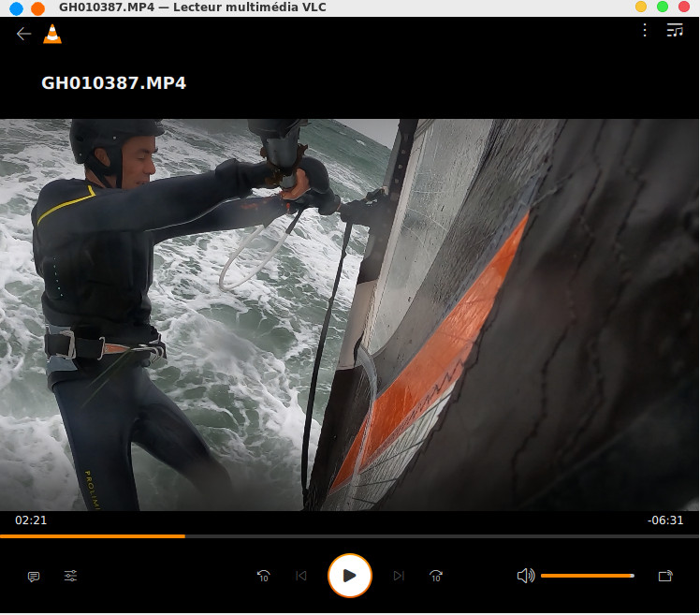Toggle fullscreen mode icon

665,576
